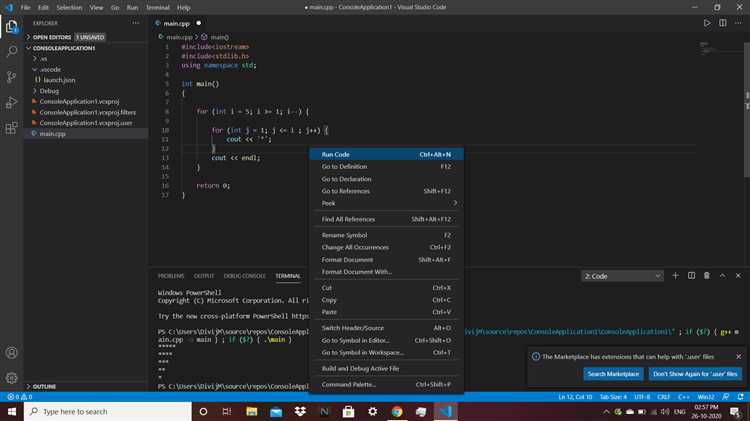Expand the Open Editors section

(86, 37)
